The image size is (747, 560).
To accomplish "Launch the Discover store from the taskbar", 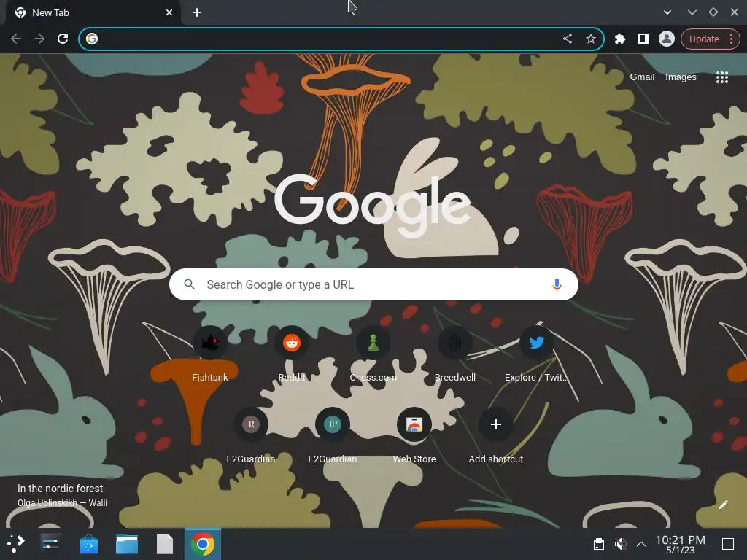I will (88, 544).
